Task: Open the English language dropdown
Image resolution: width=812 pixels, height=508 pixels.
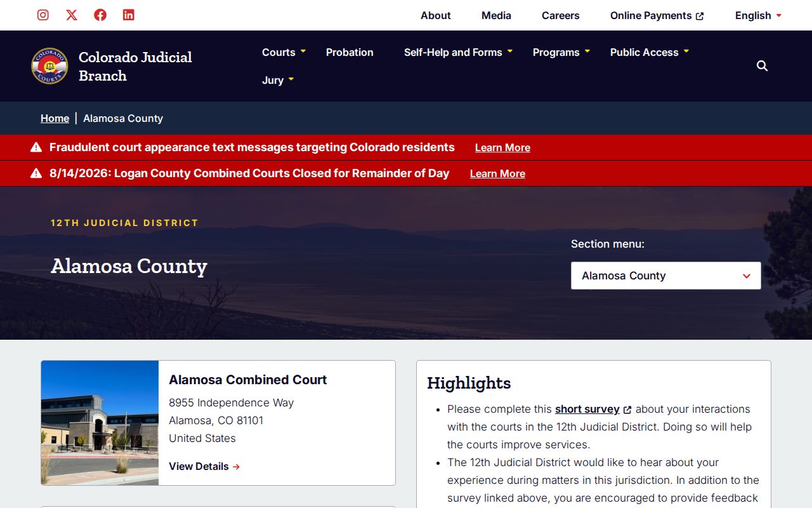Action: tap(758, 15)
